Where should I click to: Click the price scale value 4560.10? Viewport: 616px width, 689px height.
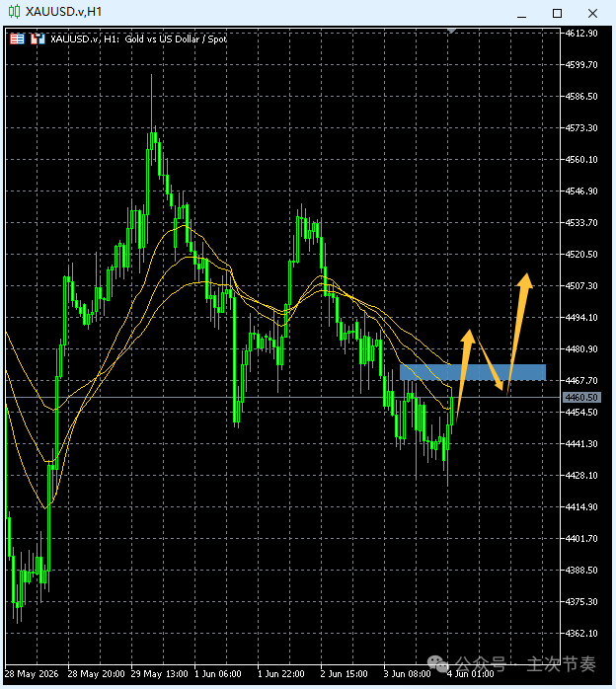(581, 160)
